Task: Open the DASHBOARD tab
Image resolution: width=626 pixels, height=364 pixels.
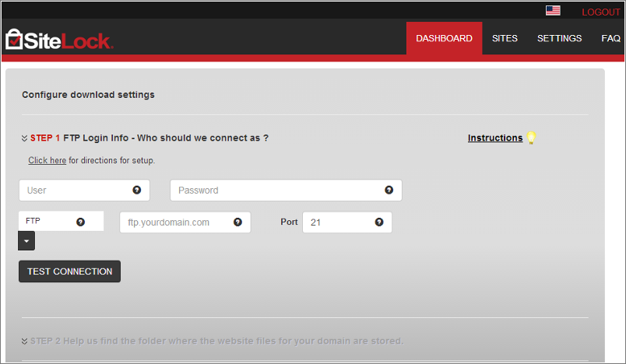Action: (444, 38)
